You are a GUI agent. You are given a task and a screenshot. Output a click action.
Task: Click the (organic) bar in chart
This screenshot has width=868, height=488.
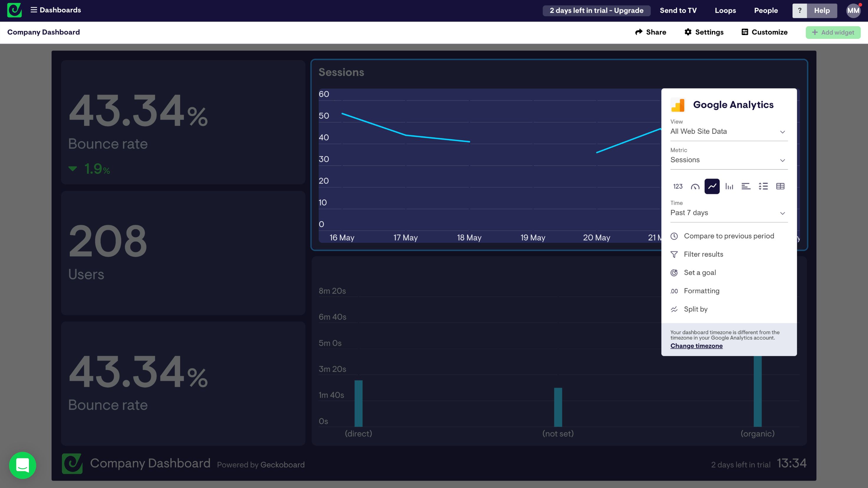pyautogui.click(x=757, y=391)
